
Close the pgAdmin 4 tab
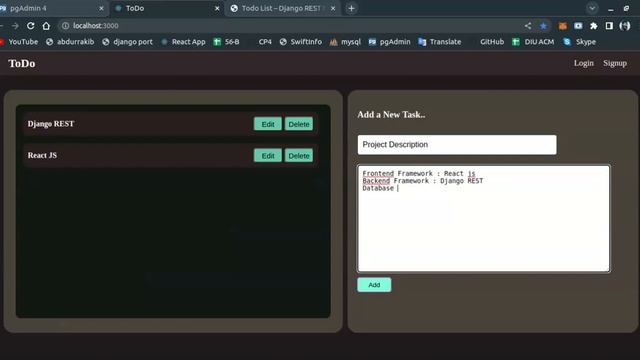click(x=101, y=8)
